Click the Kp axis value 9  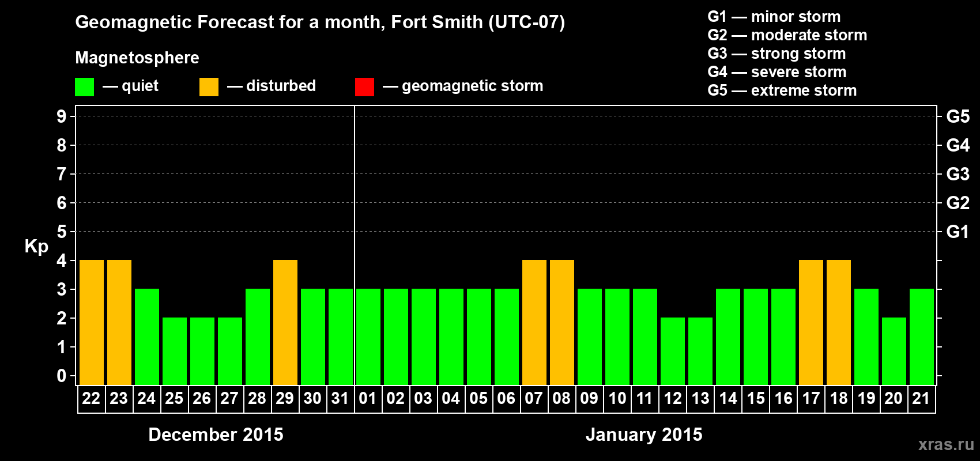[62, 116]
